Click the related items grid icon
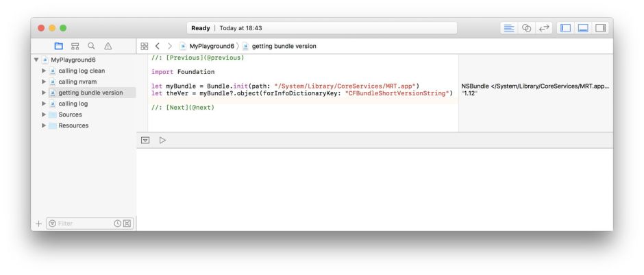Image resolution: width=644 pixels, height=275 pixels. coord(144,46)
